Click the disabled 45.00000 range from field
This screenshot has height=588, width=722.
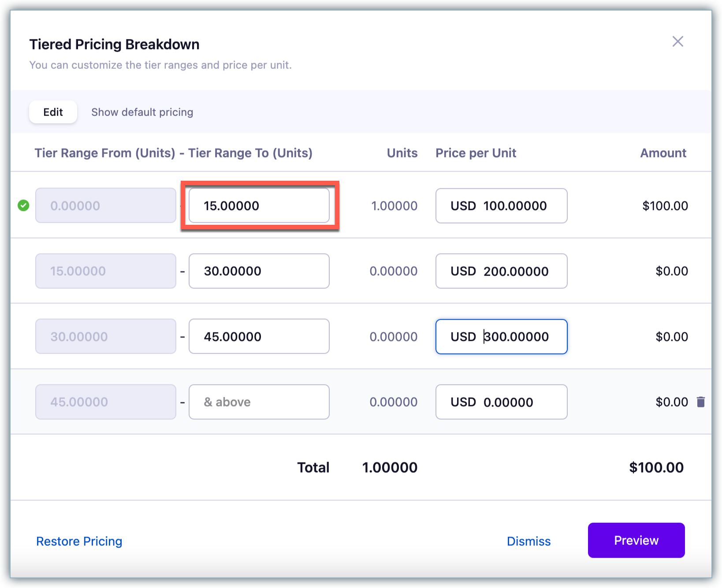coord(106,402)
